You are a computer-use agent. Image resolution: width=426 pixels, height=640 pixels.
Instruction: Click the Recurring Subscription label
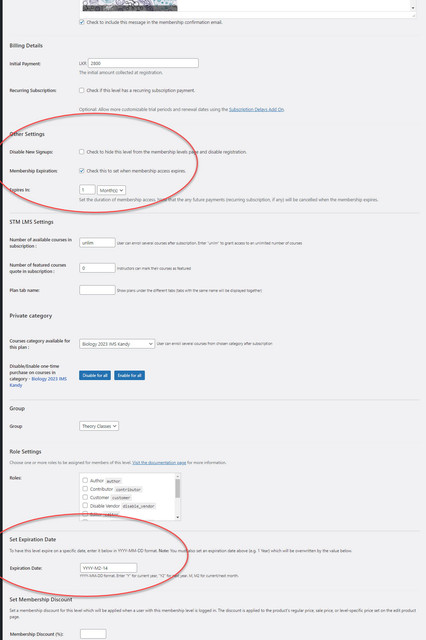click(x=33, y=90)
